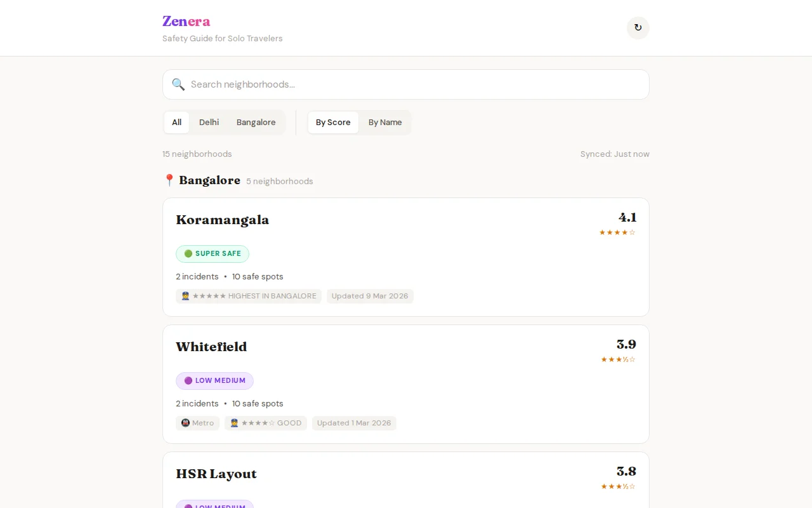Click the 5 neighborhoods label
Viewport: 812px width, 508px height.
coord(280,182)
